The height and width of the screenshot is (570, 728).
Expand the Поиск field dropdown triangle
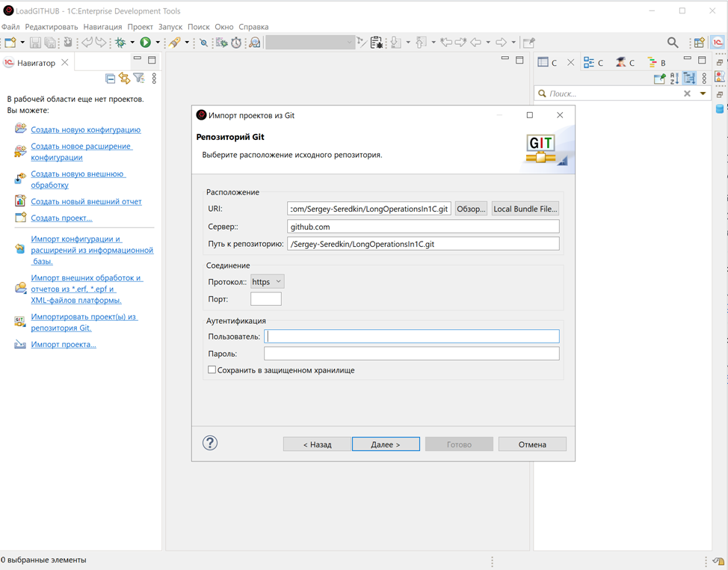pos(703,94)
